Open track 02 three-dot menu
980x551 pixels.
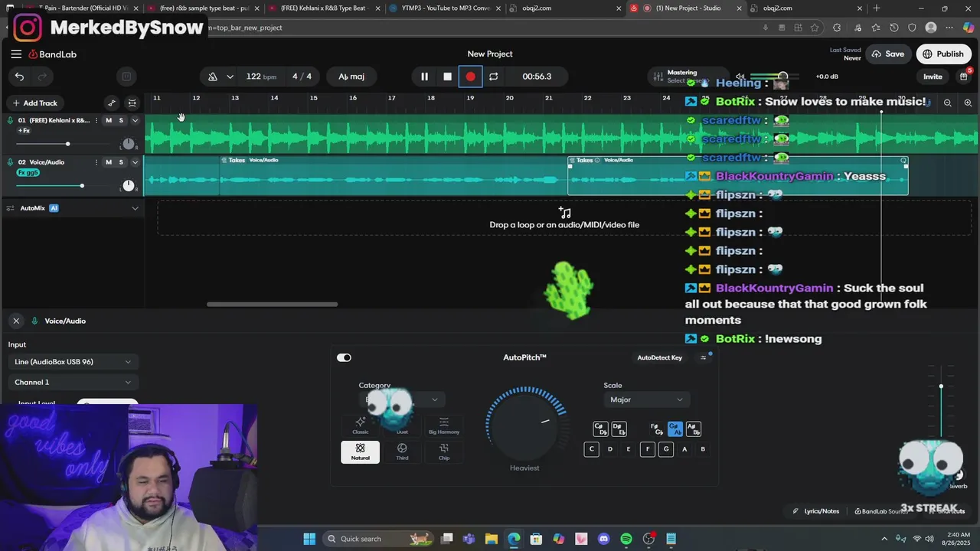click(x=96, y=162)
